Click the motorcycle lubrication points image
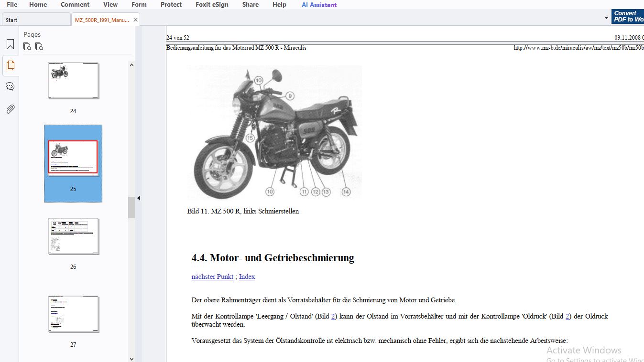 point(275,132)
